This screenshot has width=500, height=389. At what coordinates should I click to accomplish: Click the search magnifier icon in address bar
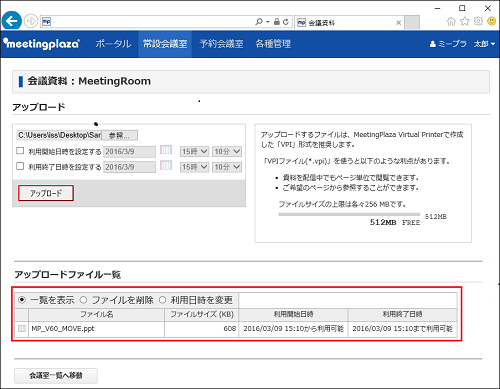click(x=259, y=22)
